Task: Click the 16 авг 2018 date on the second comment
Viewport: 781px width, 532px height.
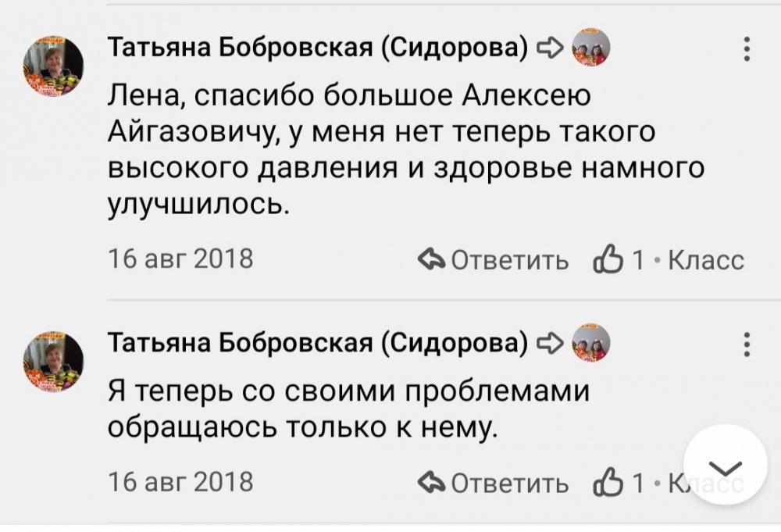Action: click(180, 481)
